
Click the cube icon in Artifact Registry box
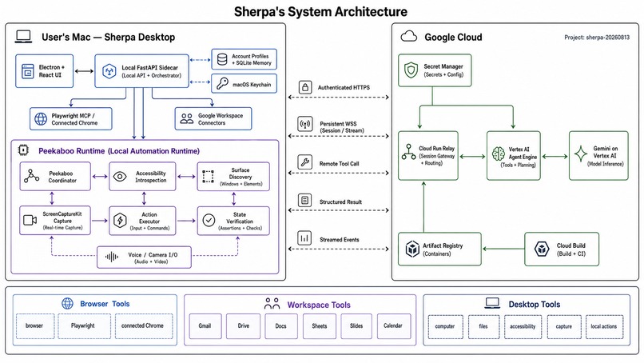click(412, 249)
